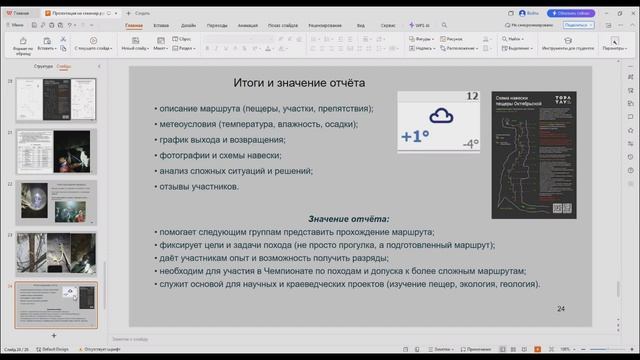
Task: Click the Layout (Макет) icon
Action: tap(161, 40)
